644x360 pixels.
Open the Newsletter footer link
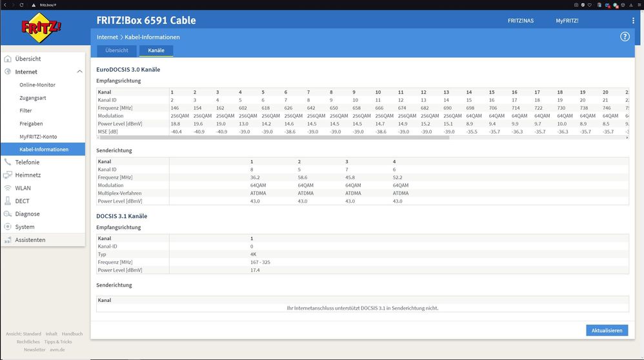(x=34, y=350)
